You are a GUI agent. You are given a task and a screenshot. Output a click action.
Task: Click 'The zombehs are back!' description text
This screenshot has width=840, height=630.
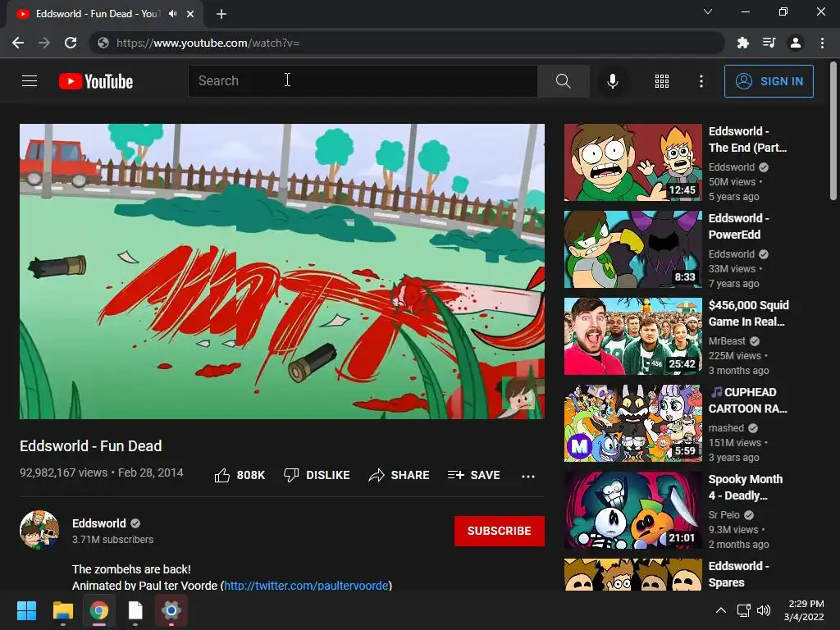131,569
